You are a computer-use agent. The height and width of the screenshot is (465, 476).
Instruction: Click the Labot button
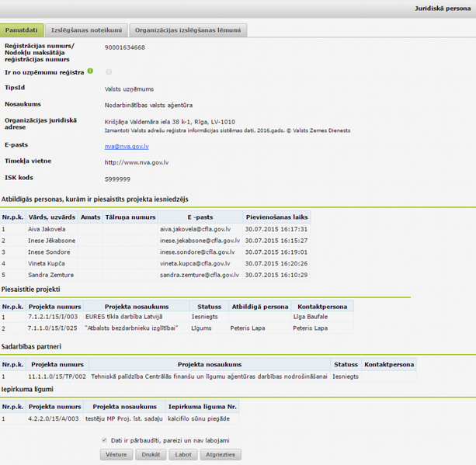183,455
